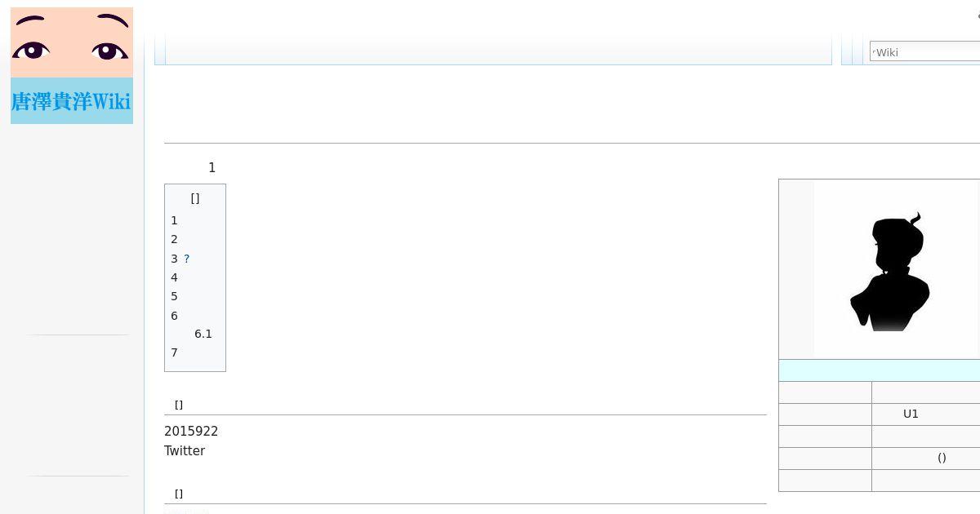Image resolution: width=980 pixels, height=514 pixels.
Task: Open contents entry 6
Action: click(x=174, y=316)
